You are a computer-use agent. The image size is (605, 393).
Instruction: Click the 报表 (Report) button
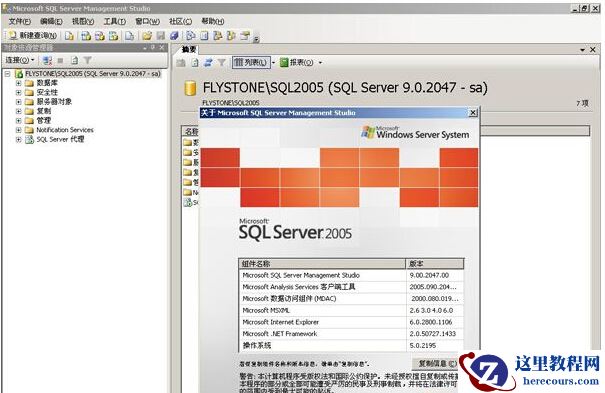click(297, 62)
